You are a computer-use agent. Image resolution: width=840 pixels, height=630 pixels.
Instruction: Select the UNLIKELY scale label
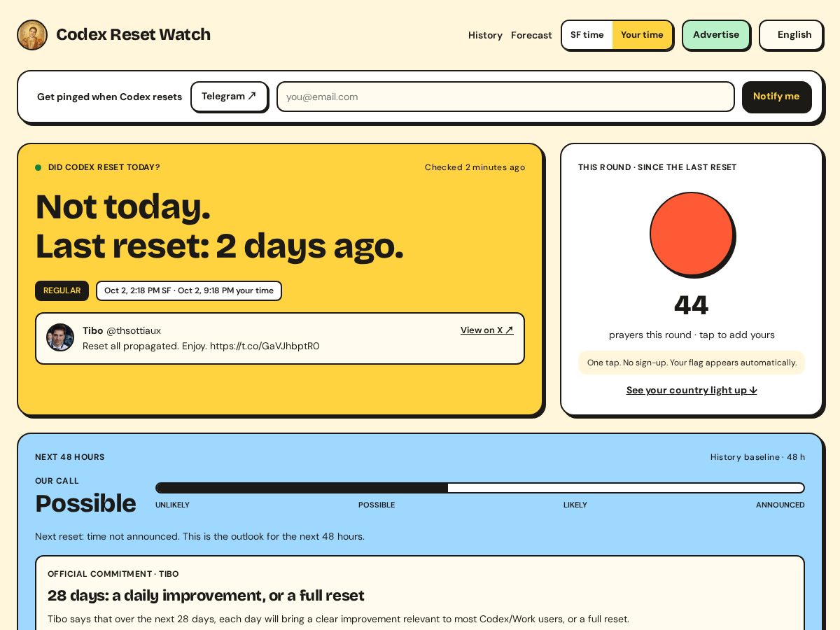pyautogui.click(x=172, y=505)
